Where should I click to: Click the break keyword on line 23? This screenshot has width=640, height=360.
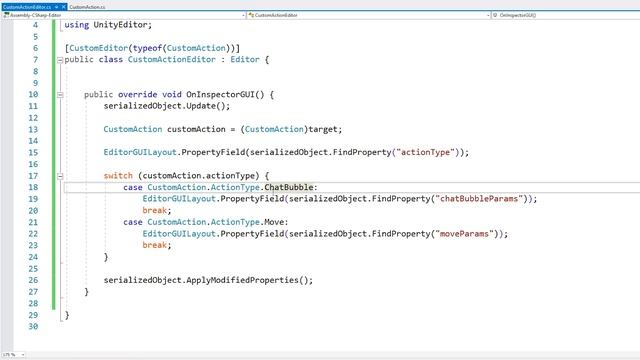tap(155, 245)
